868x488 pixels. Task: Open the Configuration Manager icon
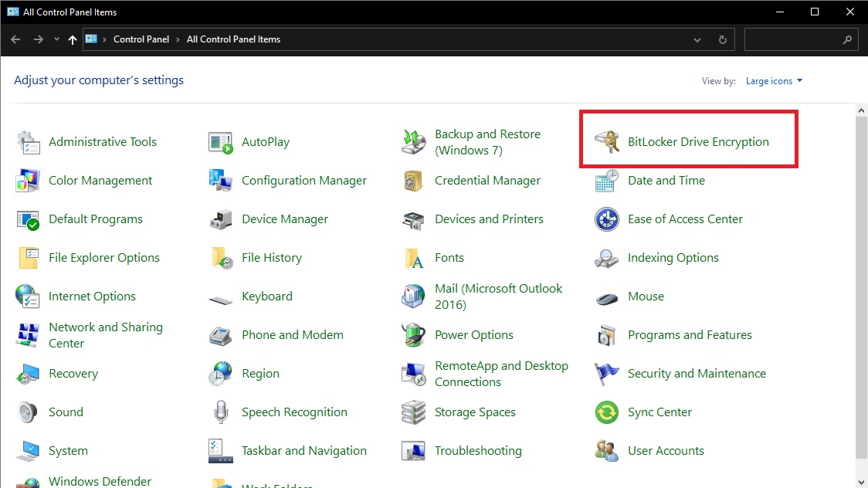[220, 181]
